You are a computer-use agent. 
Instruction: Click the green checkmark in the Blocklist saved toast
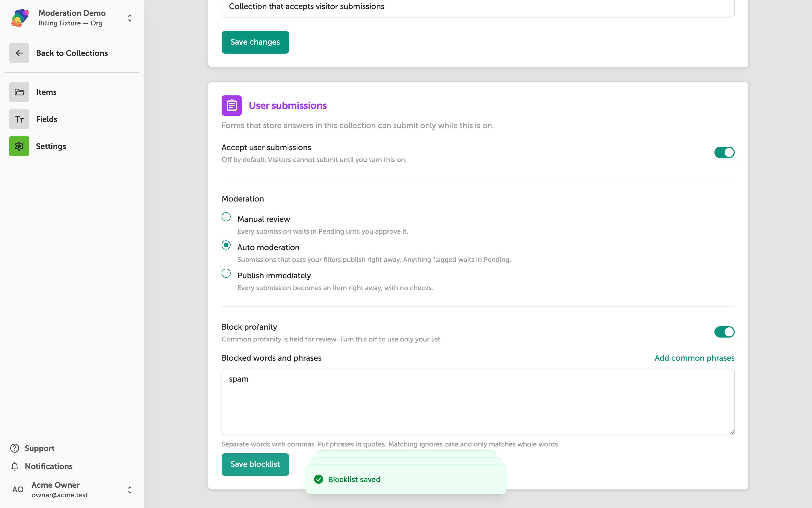(319, 479)
